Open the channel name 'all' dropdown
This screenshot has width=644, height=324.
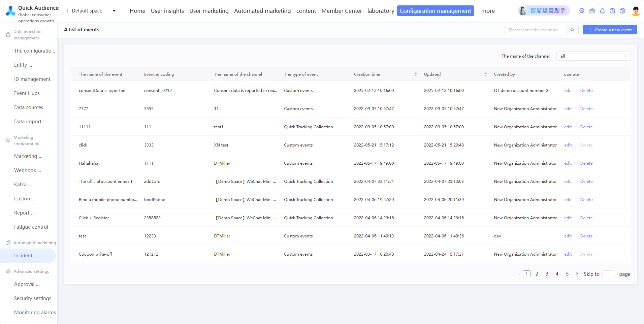coord(593,56)
